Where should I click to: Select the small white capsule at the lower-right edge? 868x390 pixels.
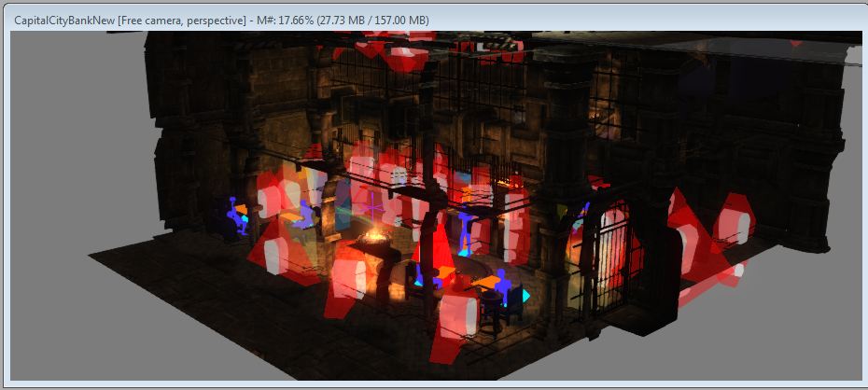coord(737,272)
